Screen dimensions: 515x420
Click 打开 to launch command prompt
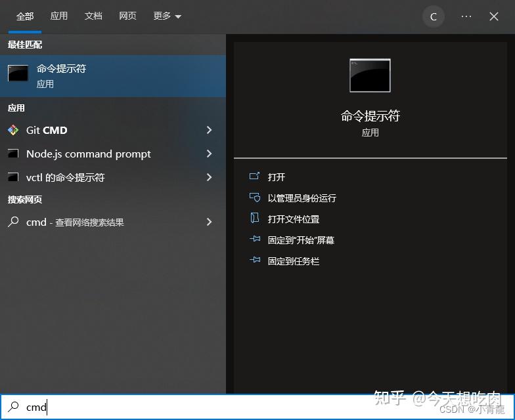point(276,177)
